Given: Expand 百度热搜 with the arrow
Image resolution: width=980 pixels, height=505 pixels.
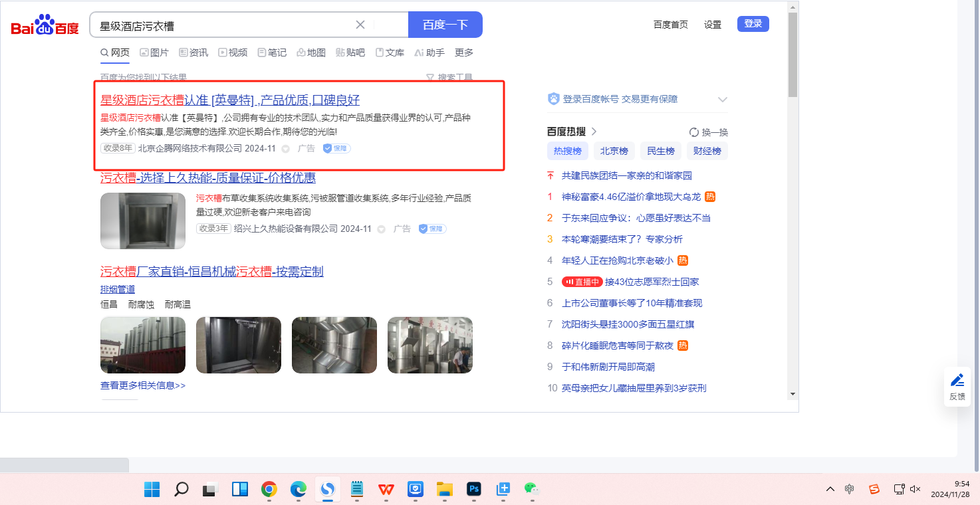Looking at the screenshot, I should (594, 132).
